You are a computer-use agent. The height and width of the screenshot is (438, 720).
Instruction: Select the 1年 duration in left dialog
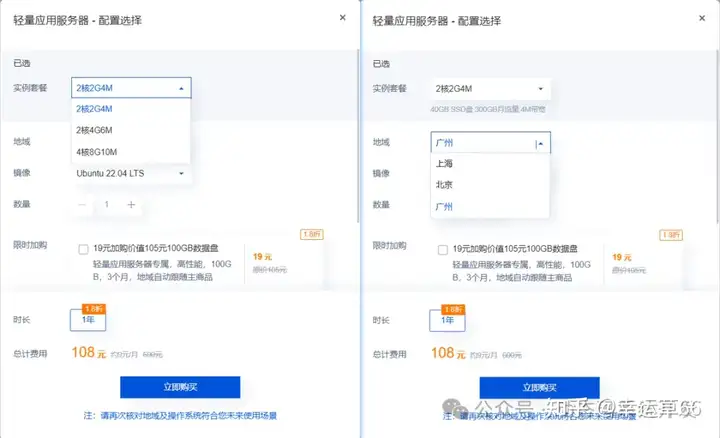(x=87, y=320)
